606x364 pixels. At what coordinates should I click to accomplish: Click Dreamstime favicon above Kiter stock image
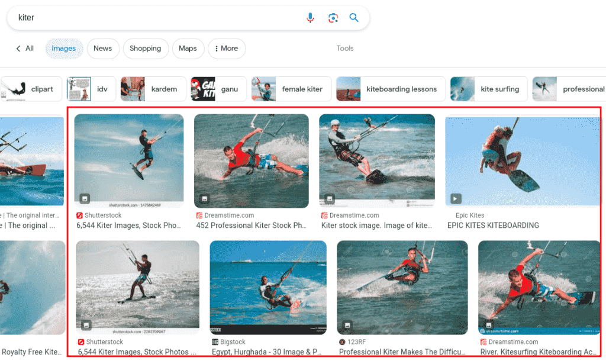coord(324,215)
